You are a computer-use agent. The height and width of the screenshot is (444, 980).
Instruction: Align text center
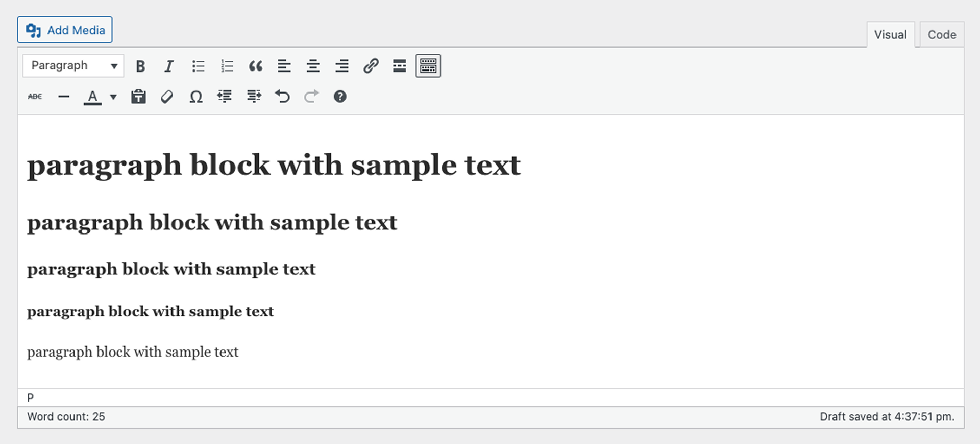313,66
